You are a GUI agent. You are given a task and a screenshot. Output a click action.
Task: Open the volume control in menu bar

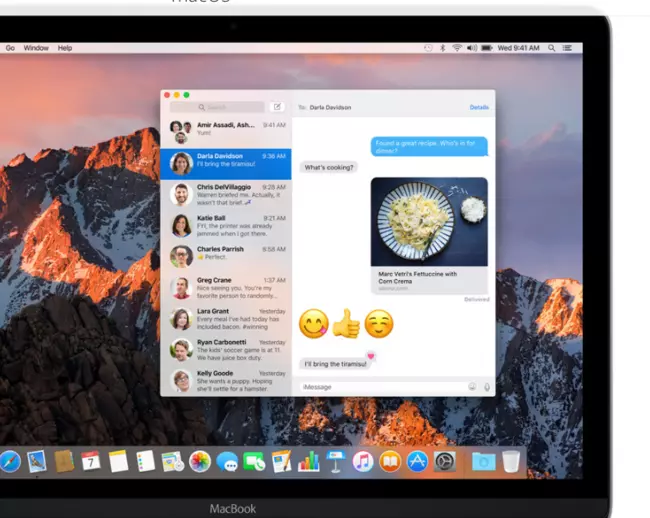point(471,48)
